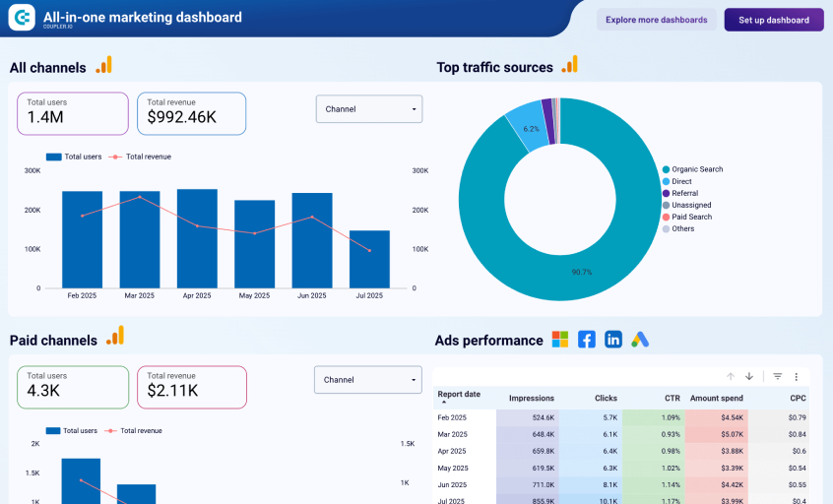833x504 pixels.
Task: Sort the table by Report date header
Action: (460, 395)
